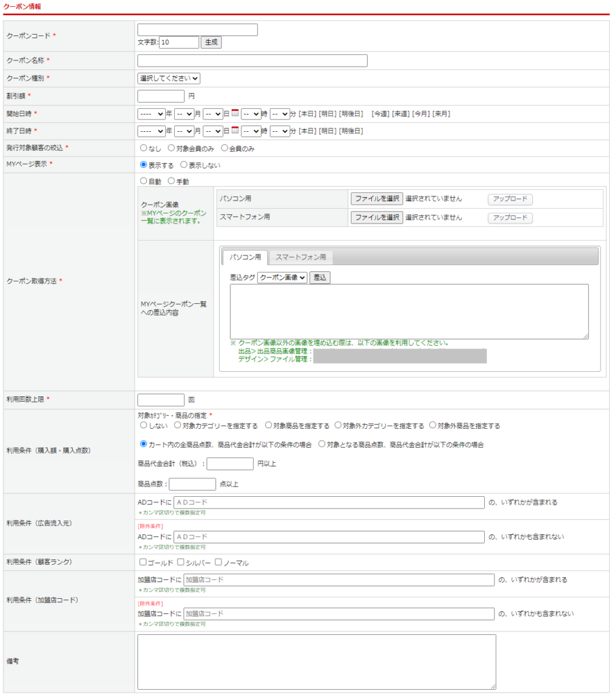Click the [明後日] end date shortcut
Viewport: 616px width, 696px height.
click(351, 130)
